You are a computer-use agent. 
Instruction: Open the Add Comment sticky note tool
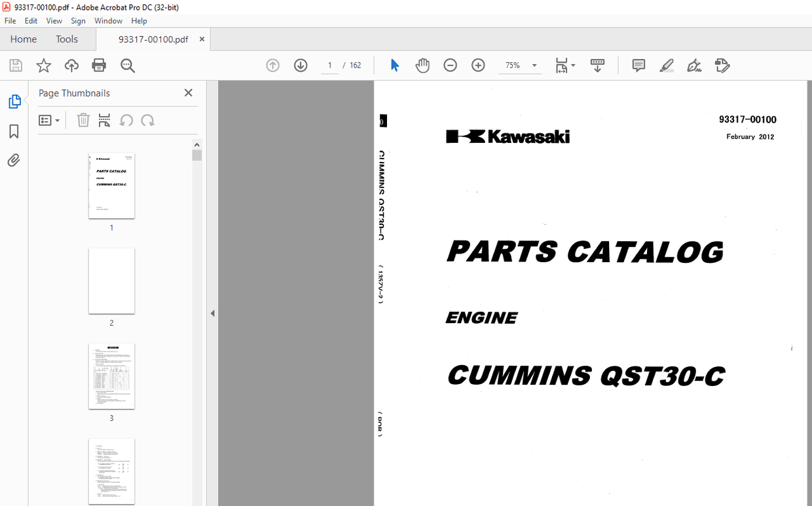(x=638, y=65)
